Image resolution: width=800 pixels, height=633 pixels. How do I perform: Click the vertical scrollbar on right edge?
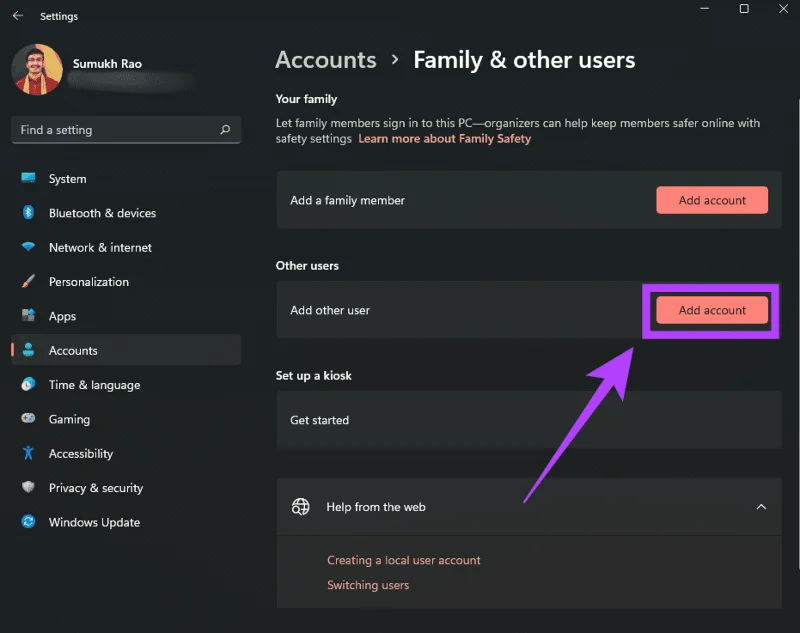click(798, 334)
